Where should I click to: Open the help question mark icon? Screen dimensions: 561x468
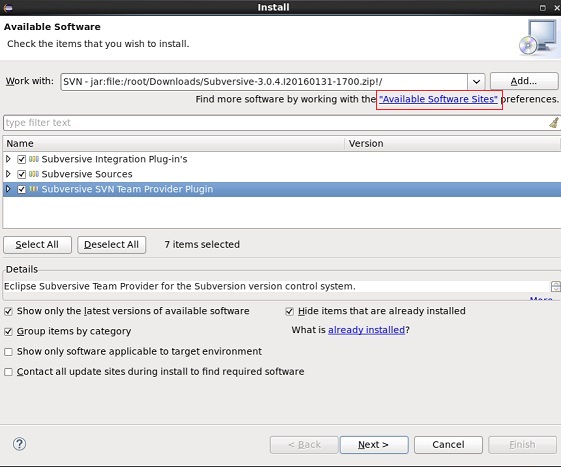[19, 444]
